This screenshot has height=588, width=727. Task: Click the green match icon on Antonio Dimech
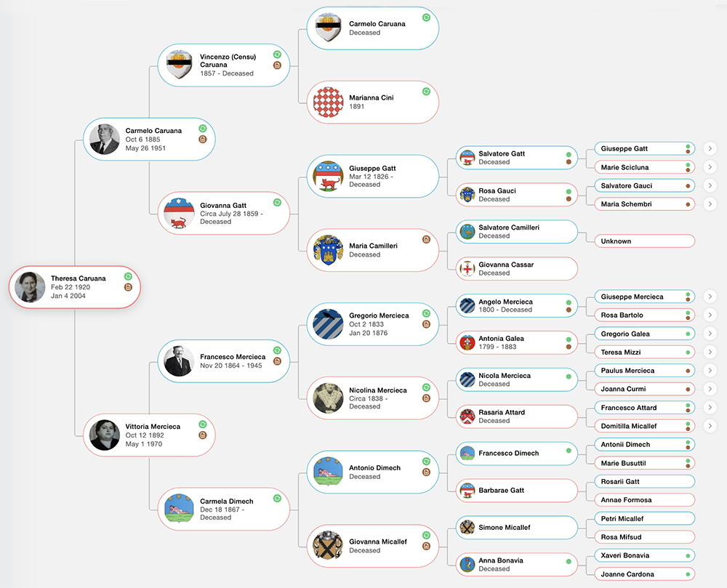coord(426,462)
